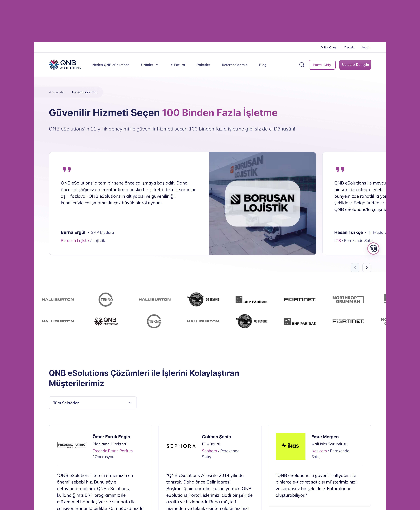Go to previous testimonial slide arrow
Image resolution: width=420 pixels, height=510 pixels.
click(355, 267)
